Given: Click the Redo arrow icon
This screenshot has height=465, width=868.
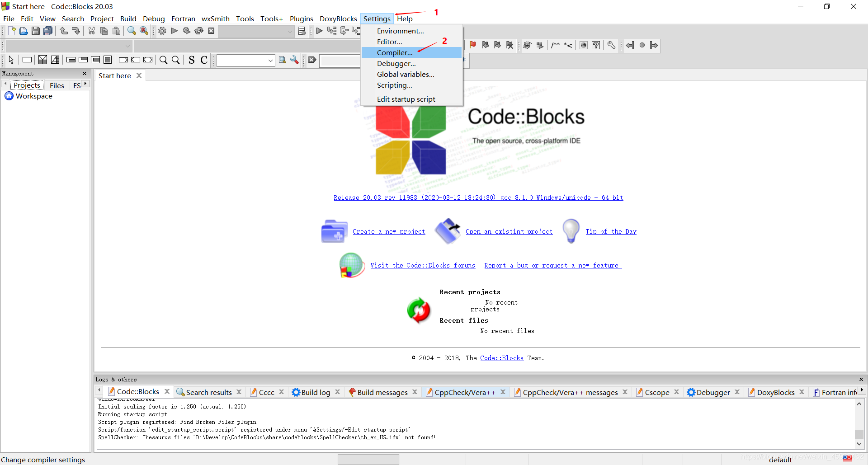Looking at the screenshot, I should pos(76,31).
